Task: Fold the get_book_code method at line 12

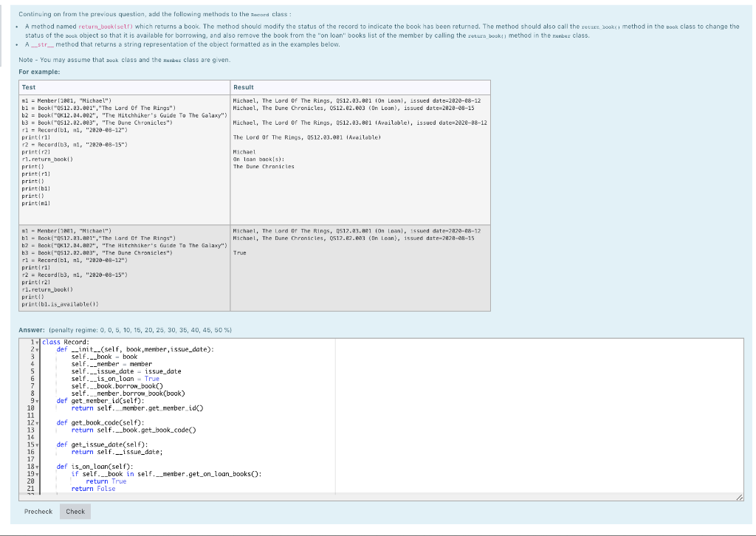Action: (x=38, y=423)
